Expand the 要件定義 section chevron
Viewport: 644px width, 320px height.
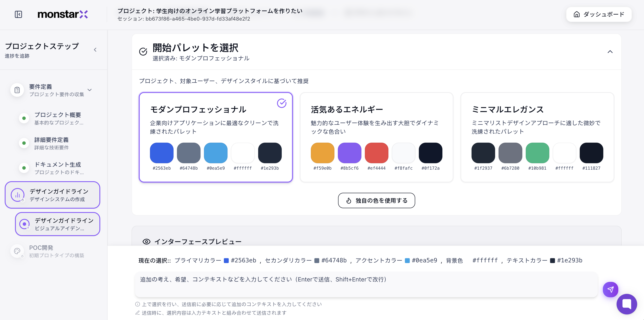[90, 90]
